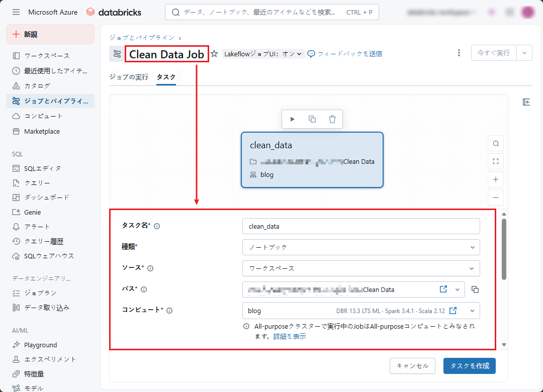Click the キャンセル button
The height and width of the screenshot is (392, 543).
[412, 366]
